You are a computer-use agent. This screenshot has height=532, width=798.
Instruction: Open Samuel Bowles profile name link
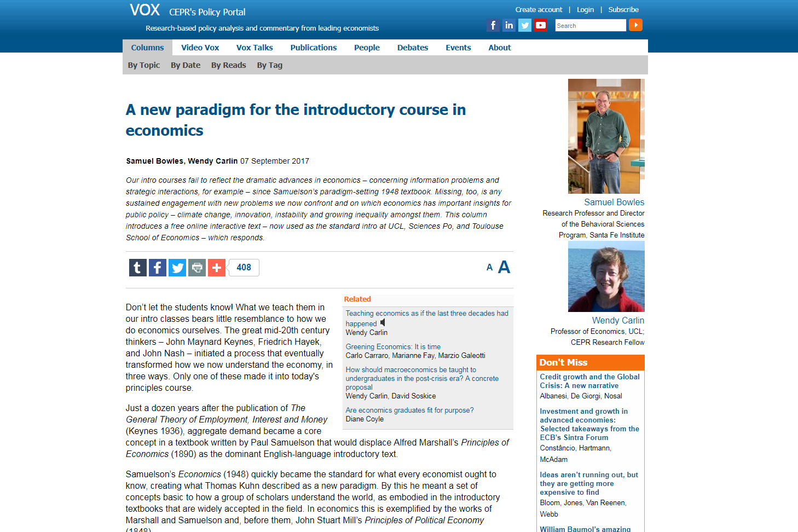tap(614, 203)
